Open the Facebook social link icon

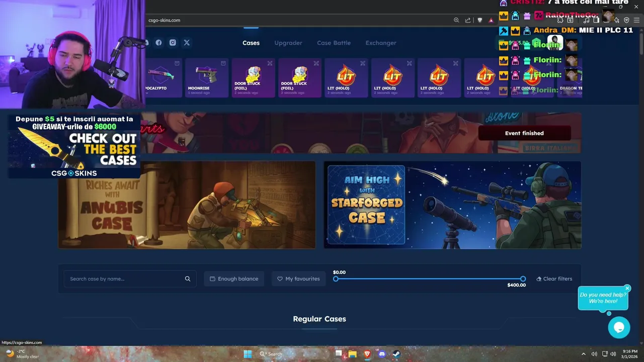tap(158, 43)
